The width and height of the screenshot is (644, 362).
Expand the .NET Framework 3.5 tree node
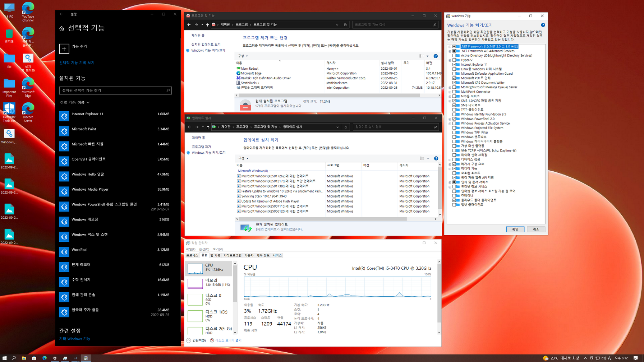[450, 47]
